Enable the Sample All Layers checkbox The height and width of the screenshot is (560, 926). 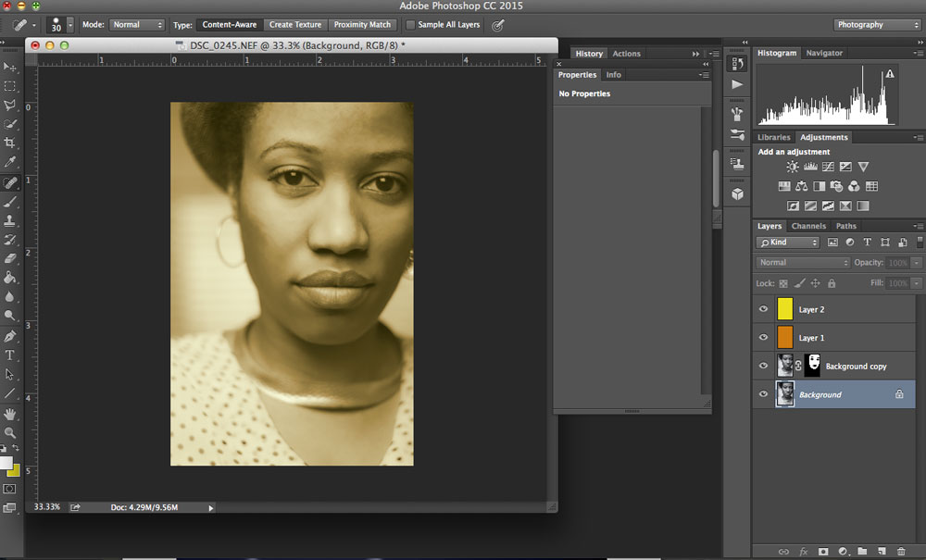[410, 25]
